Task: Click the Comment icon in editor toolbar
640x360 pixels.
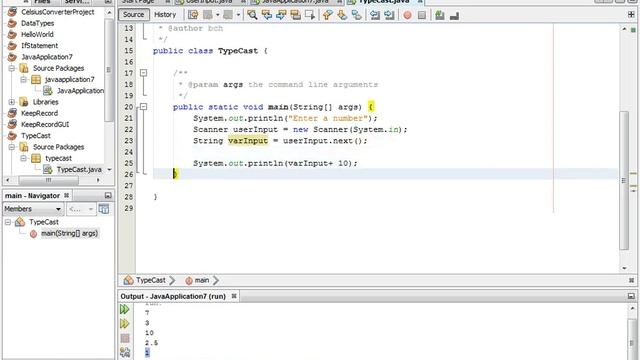Action: click(x=440, y=15)
